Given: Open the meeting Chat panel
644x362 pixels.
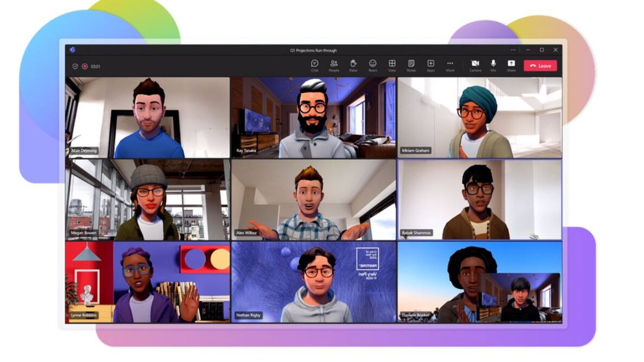Looking at the screenshot, I should (x=314, y=65).
